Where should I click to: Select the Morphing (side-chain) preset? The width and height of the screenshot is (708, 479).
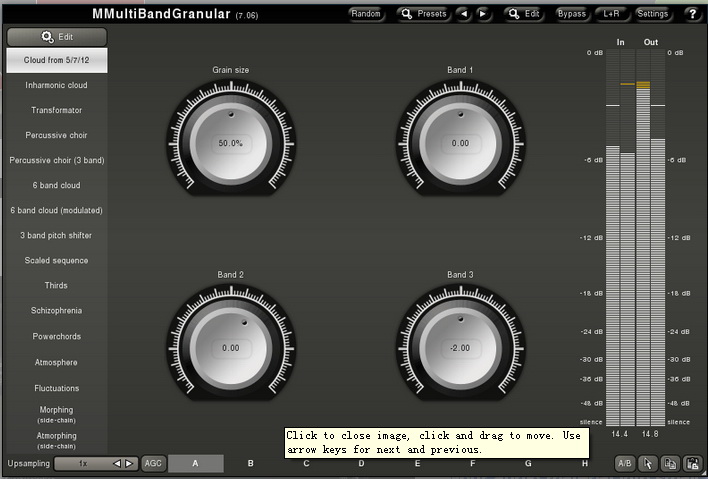pyautogui.click(x=57, y=414)
